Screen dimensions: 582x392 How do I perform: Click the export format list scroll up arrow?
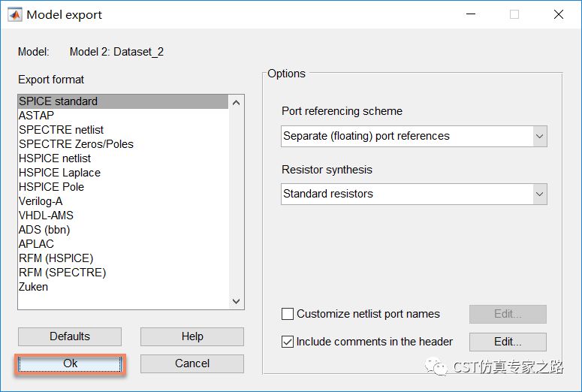(x=236, y=102)
